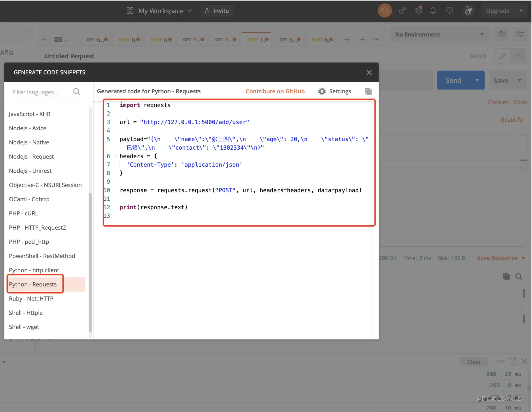Screen dimensions: 532x412
Task: Select Python - http.client language
Action: (34, 270)
